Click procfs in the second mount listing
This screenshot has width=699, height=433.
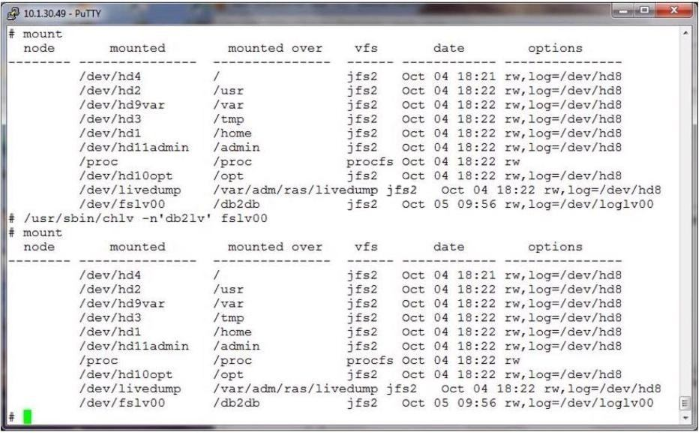tap(370, 360)
